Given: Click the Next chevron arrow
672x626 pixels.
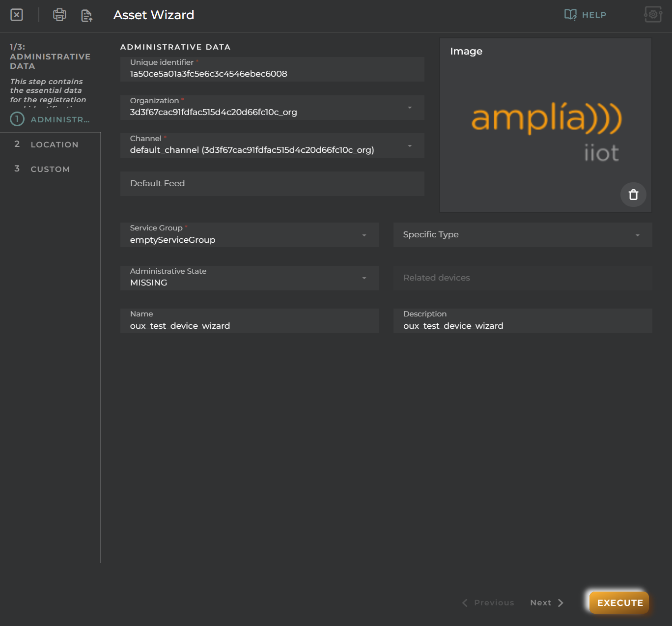Looking at the screenshot, I should click(560, 603).
